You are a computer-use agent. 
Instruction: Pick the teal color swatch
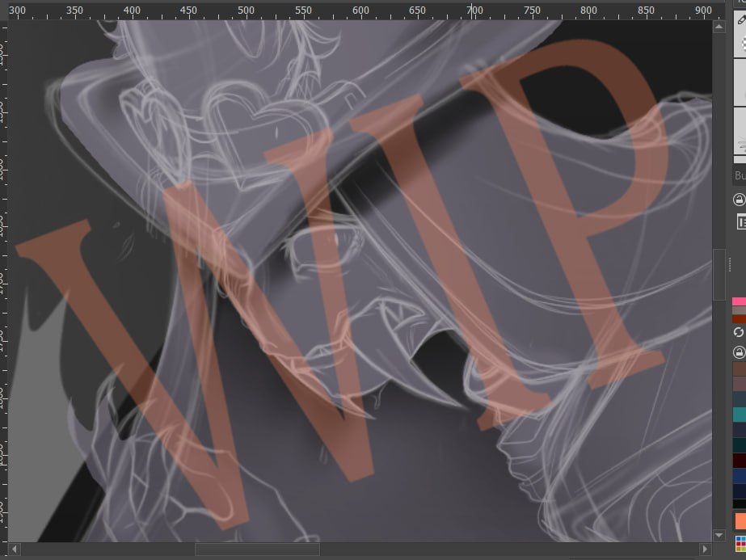coord(739,414)
